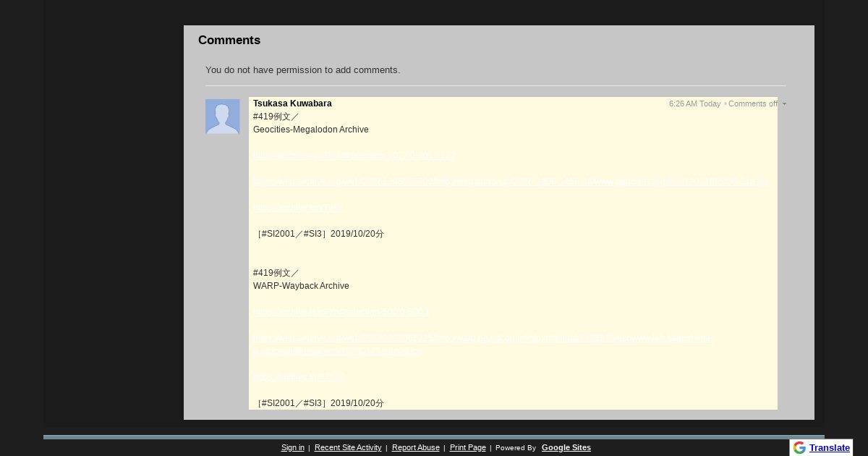868x456 pixels.
Task: Open two-line web.archive.org WARP link
Action: (x=482, y=345)
